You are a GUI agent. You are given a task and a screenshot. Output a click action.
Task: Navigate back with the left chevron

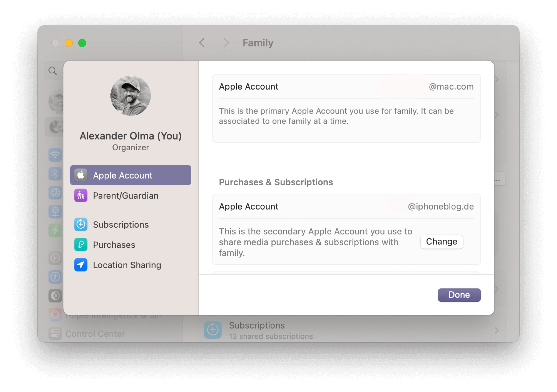202,43
